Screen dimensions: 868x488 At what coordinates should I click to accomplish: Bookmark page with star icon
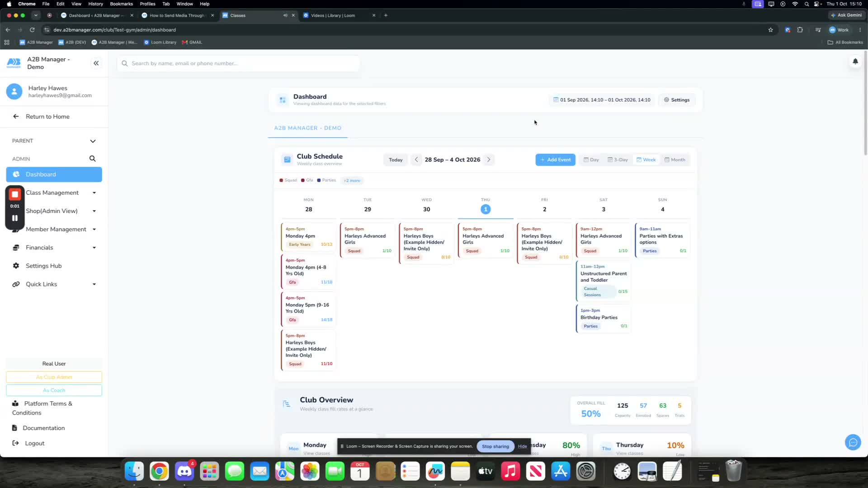point(770,30)
